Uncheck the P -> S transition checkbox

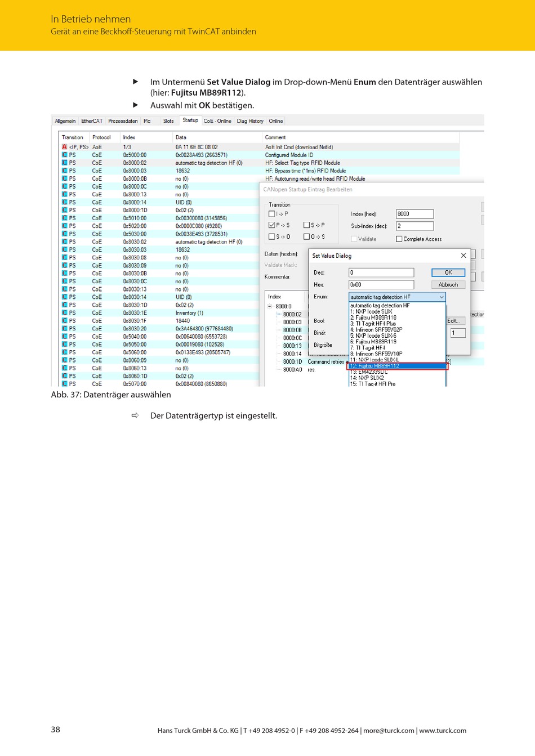coord(272,225)
